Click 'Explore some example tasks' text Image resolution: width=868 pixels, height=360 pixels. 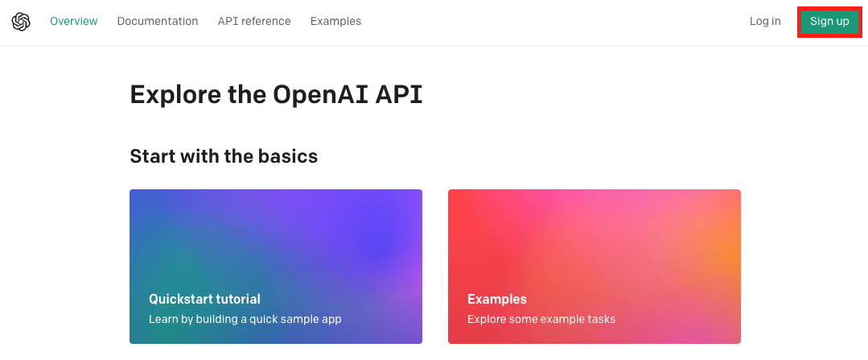541,320
